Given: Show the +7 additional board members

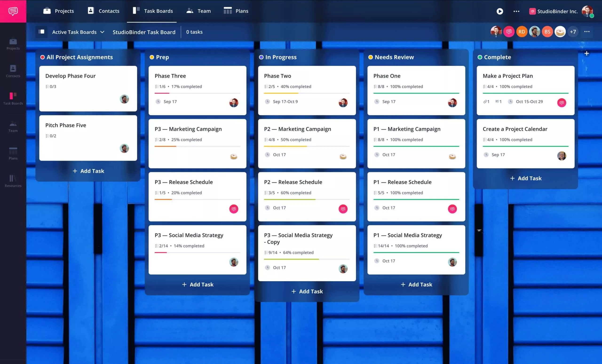Looking at the screenshot, I should (x=573, y=32).
